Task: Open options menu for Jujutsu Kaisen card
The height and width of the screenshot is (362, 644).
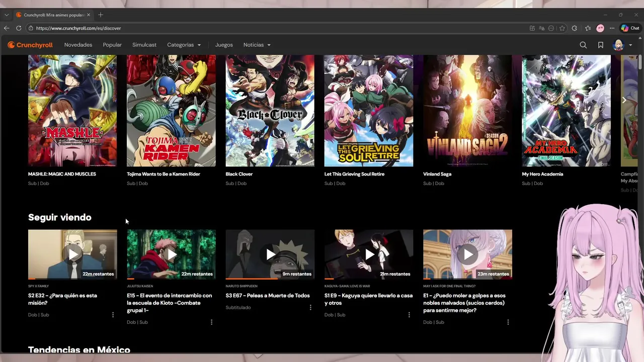Action: point(211,322)
